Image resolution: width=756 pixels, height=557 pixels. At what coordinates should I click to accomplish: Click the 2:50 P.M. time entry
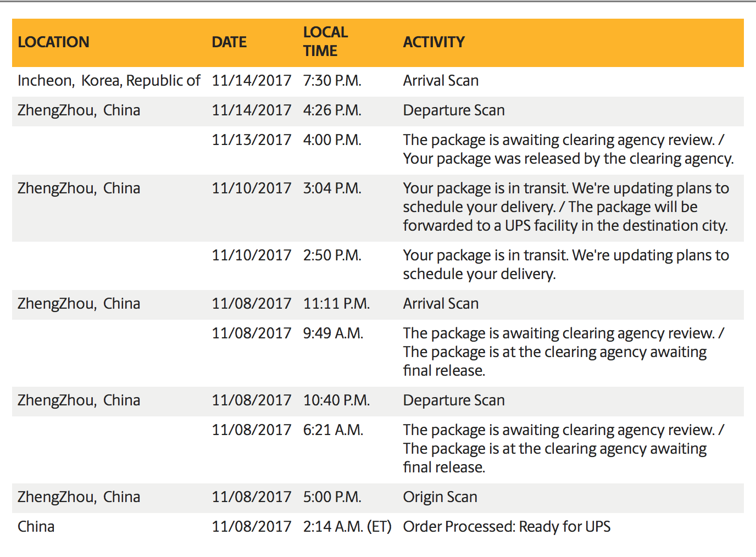click(332, 255)
